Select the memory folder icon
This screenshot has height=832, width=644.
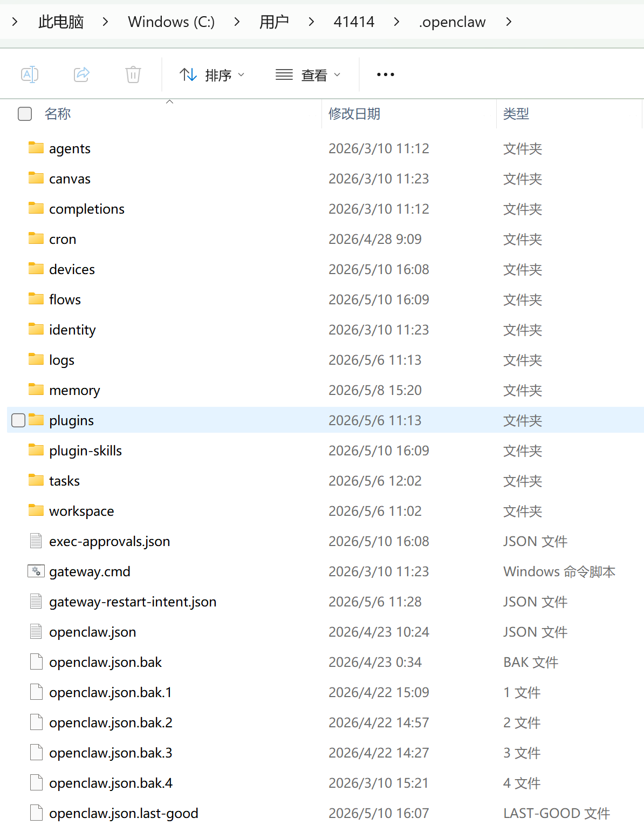pos(36,390)
